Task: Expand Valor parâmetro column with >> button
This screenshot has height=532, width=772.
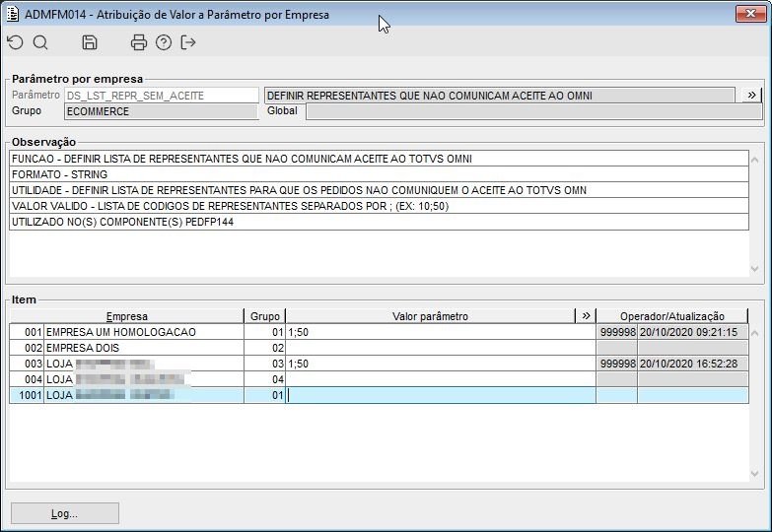Action: tap(586, 316)
